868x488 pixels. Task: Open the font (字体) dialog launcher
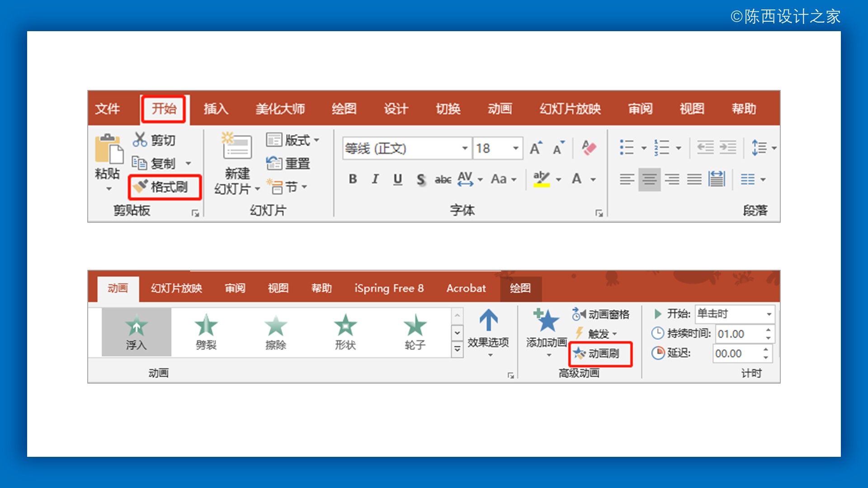[x=599, y=213]
